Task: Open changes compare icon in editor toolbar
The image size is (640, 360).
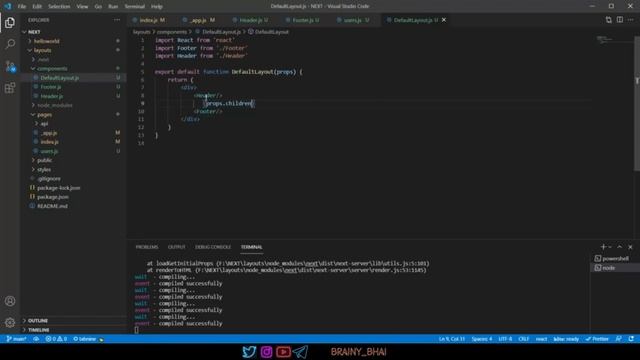Action: 609,20
